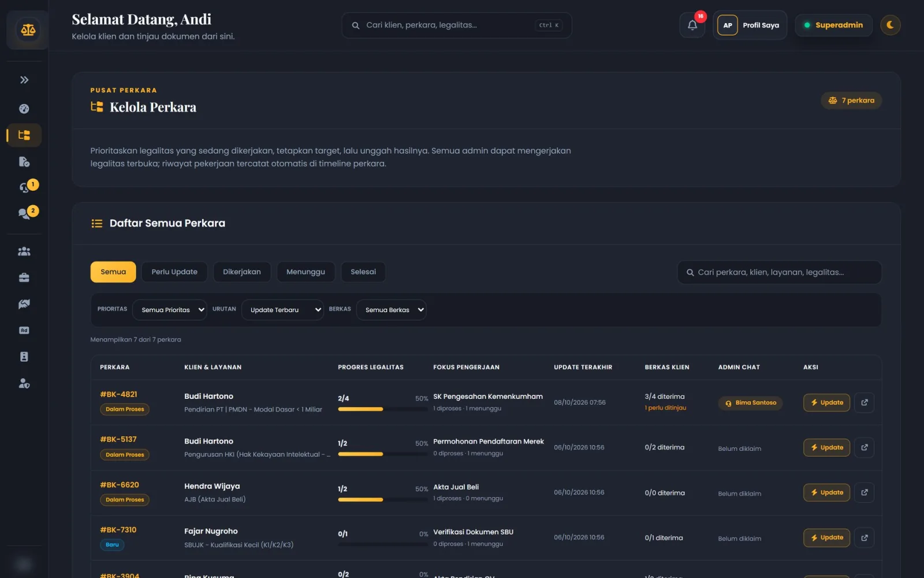924x578 pixels.
Task: Click the Superadmin role badge
Action: (833, 25)
